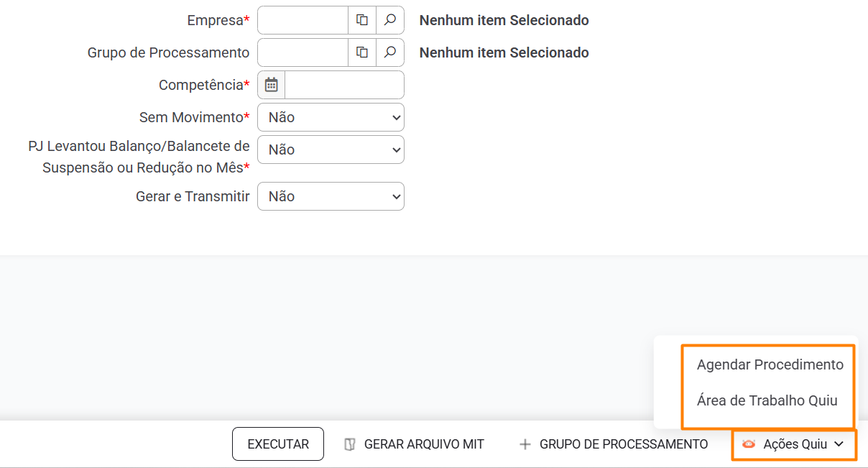Click the Grupo de Processamento "Nenhum item Selecionado" text
This screenshot has width=868, height=468.
[504, 52]
